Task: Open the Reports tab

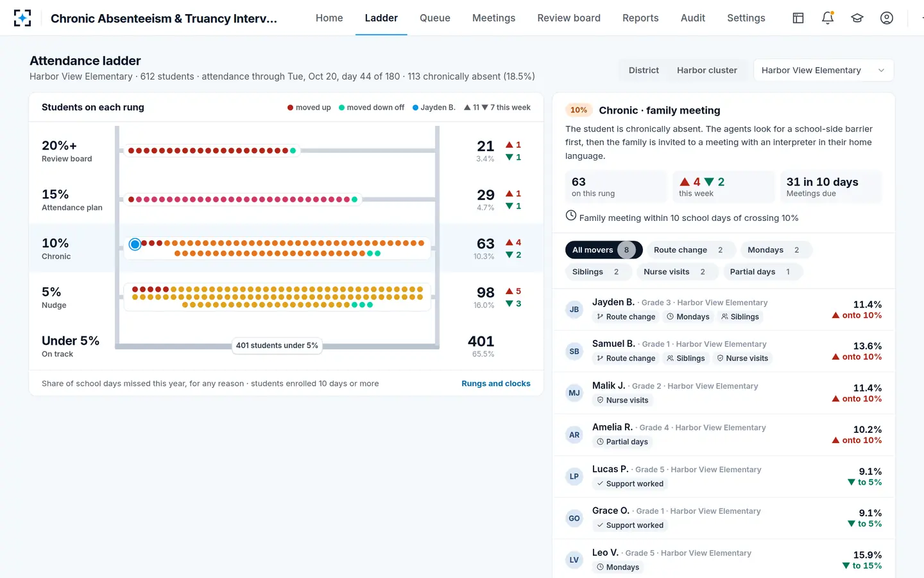Action: coord(640,18)
